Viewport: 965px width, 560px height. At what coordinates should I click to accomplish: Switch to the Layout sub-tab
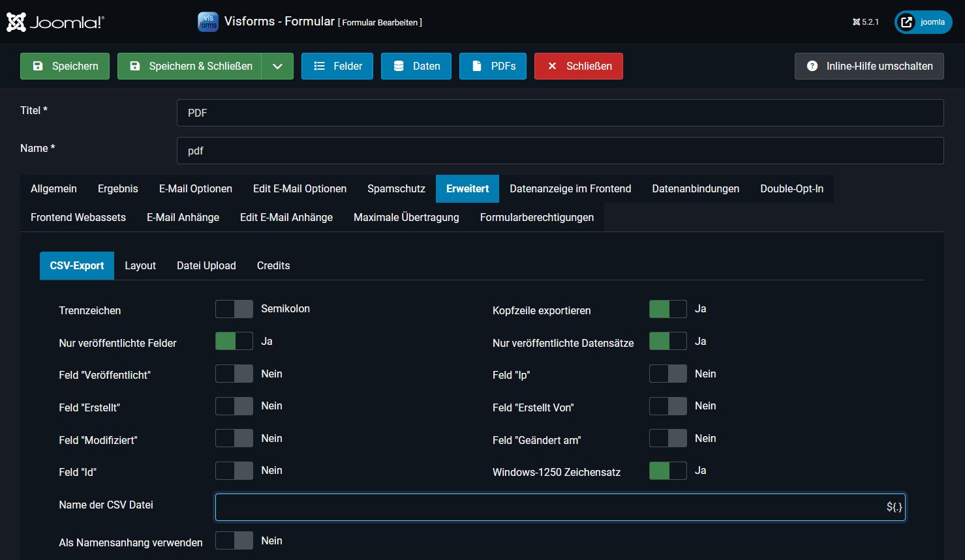pyautogui.click(x=140, y=265)
